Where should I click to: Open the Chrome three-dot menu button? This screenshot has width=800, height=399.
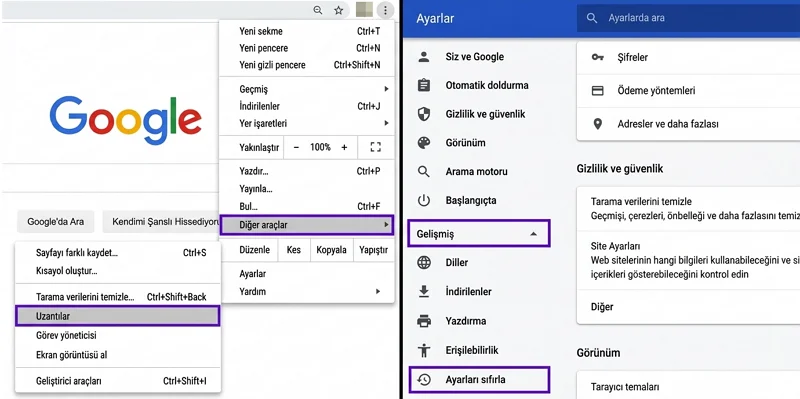(386, 10)
